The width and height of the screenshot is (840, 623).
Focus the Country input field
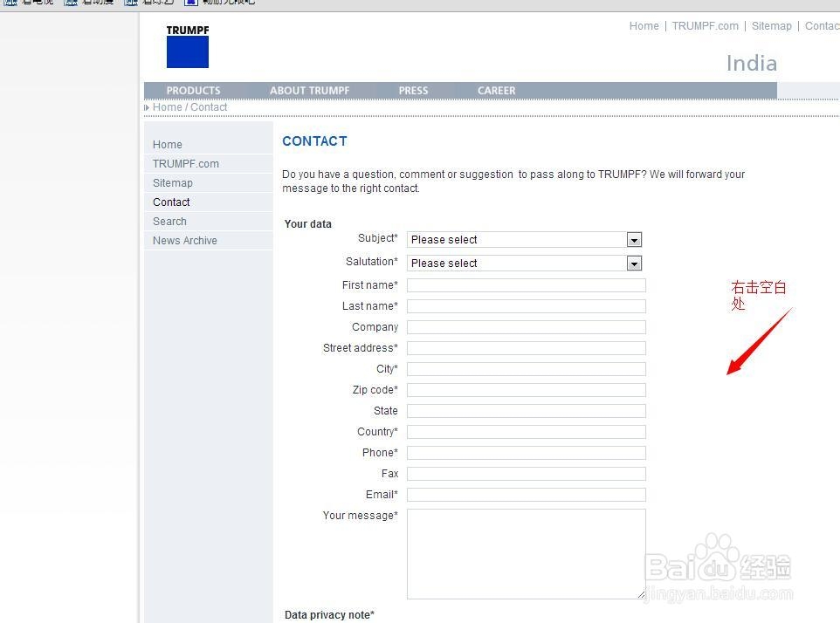click(x=526, y=432)
